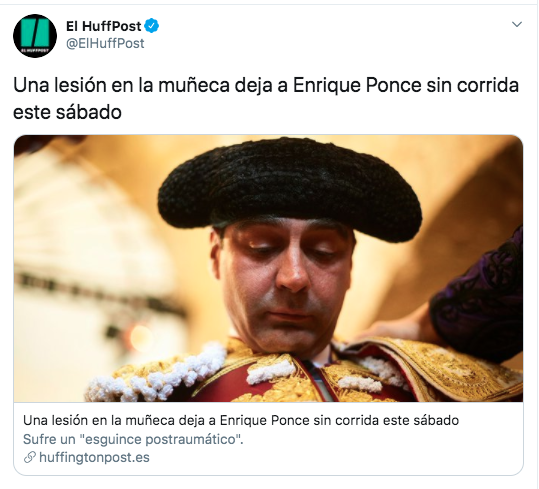Select the tweet text about Enrique Ponce
The image size is (539, 489).
pyautogui.click(x=266, y=99)
